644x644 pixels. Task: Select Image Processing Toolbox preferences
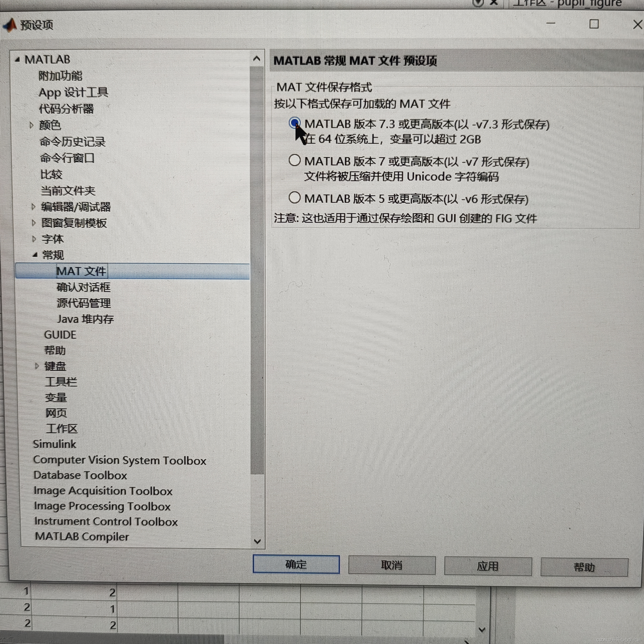[x=102, y=506]
